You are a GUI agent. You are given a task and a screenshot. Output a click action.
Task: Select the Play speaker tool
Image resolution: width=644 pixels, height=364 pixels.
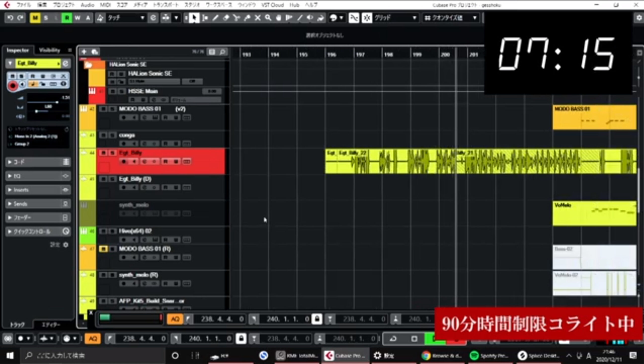(310, 18)
